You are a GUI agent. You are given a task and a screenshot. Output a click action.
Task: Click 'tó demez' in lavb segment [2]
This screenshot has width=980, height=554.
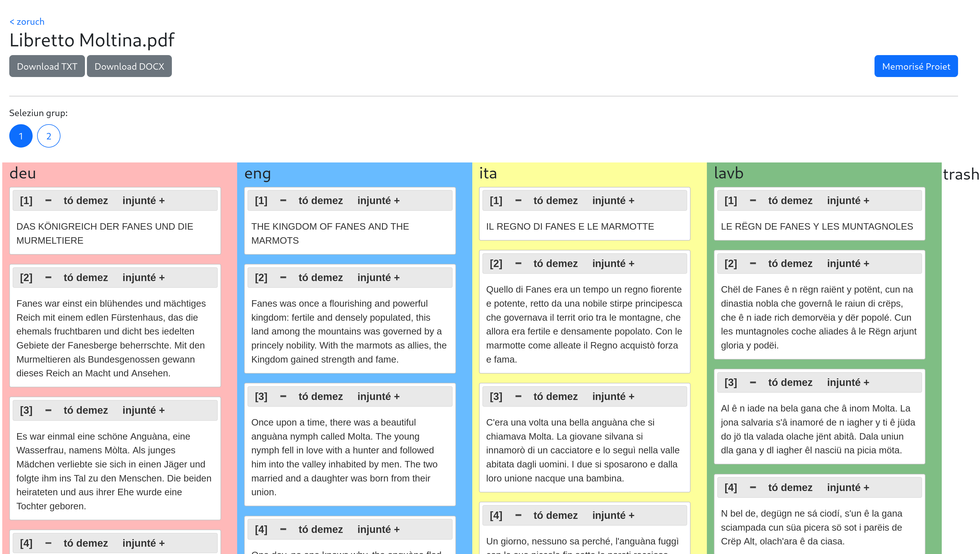tap(790, 263)
